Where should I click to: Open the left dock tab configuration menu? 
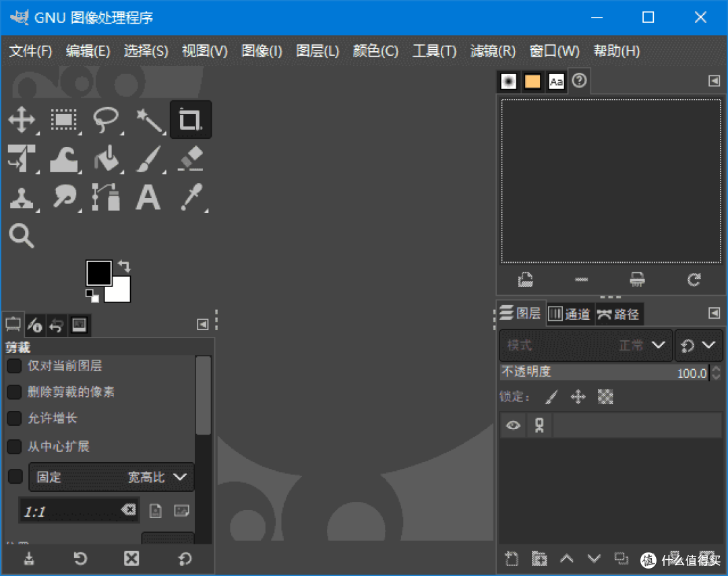pos(202,325)
